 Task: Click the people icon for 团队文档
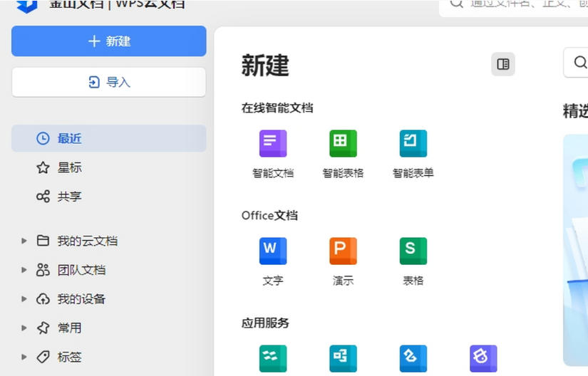click(x=43, y=270)
